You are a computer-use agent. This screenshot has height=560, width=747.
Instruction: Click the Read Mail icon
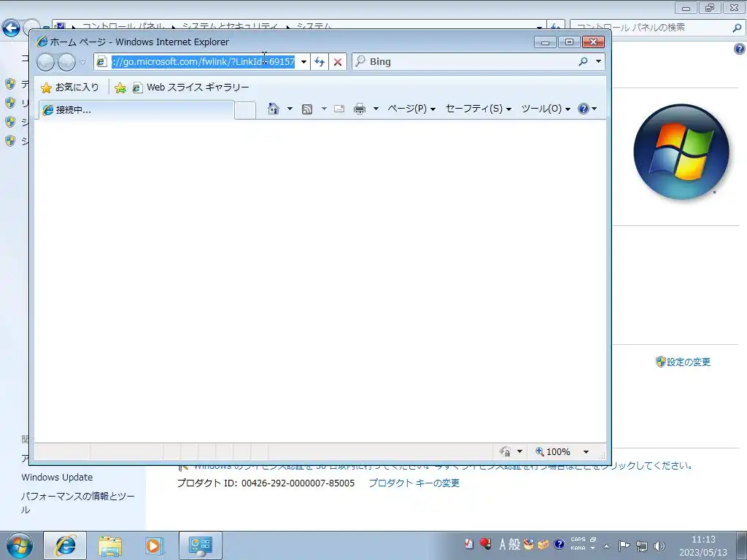[x=339, y=109]
